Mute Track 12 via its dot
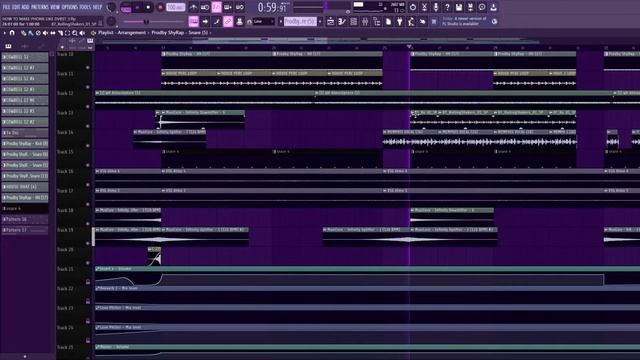The width and height of the screenshot is (640, 360). [88, 107]
